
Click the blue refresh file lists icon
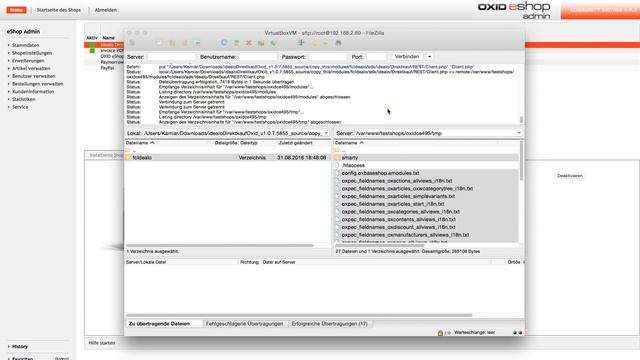tap(224, 43)
